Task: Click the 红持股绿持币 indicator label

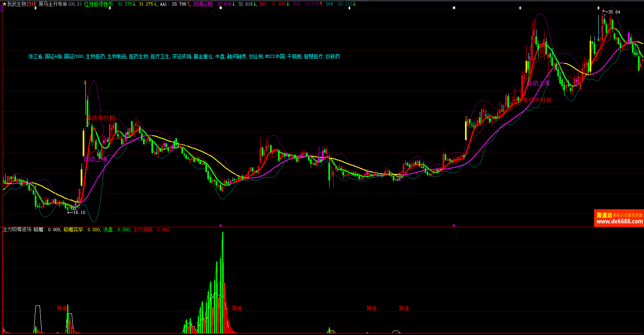Action: pyautogui.click(x=98, y=4)
